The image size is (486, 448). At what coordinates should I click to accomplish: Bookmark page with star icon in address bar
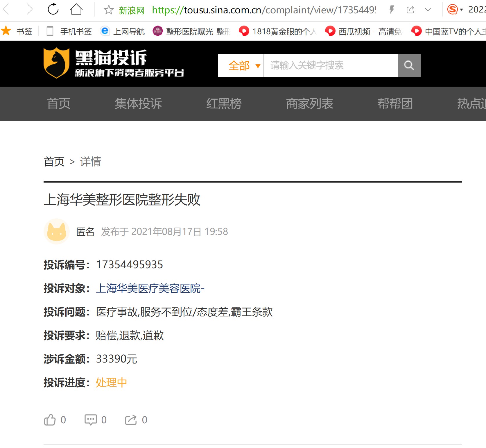[109, 10]
